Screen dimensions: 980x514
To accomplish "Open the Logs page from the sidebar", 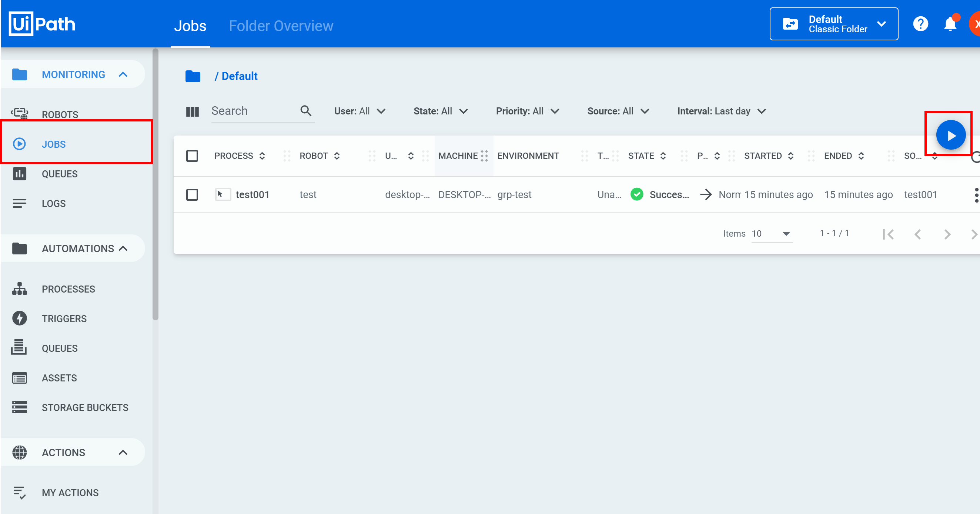I will click(54, 204).
